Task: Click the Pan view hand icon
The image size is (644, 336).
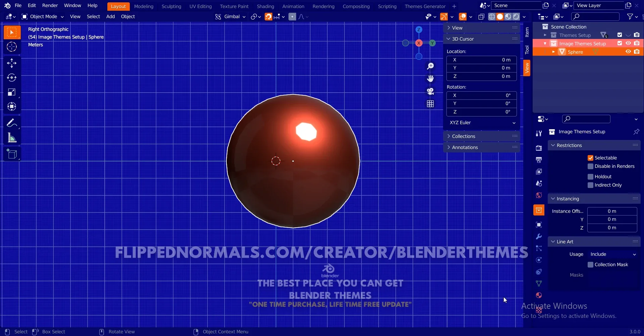Action: pos(430,79)
